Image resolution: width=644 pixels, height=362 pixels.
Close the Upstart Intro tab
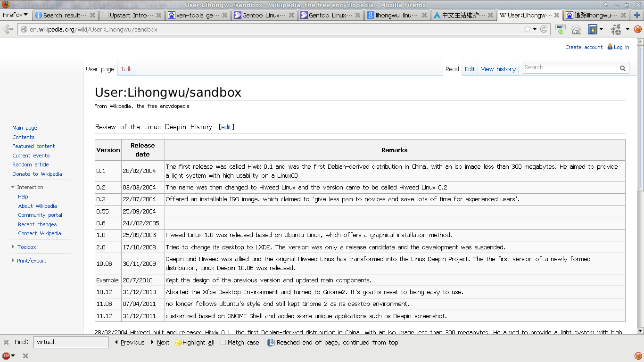point(159,15)
